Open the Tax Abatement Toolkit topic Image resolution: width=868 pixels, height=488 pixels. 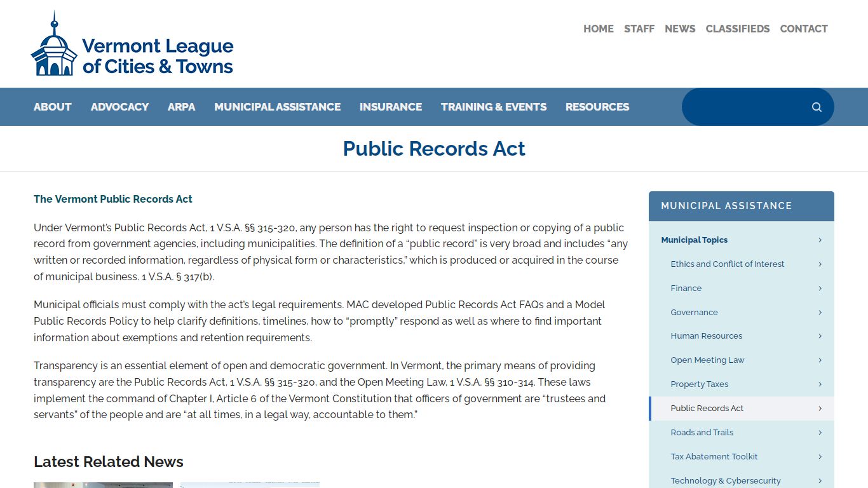click(x=714, y=457)
